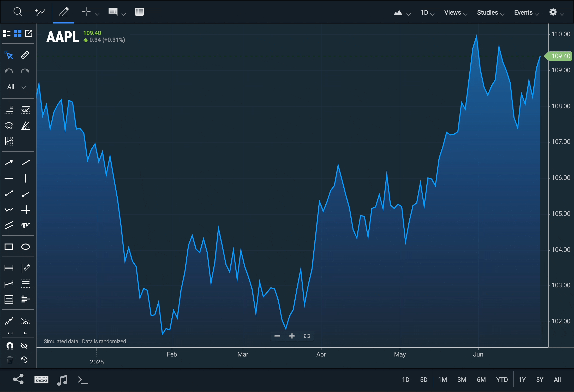
Task: Open the Studies menu
Action: (x=491, y=13)
